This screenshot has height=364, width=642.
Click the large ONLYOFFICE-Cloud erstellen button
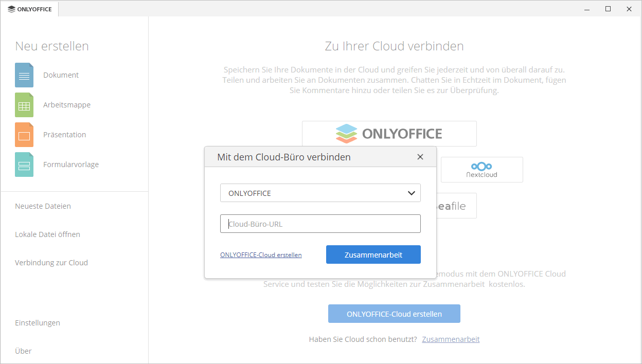point(394,314)
